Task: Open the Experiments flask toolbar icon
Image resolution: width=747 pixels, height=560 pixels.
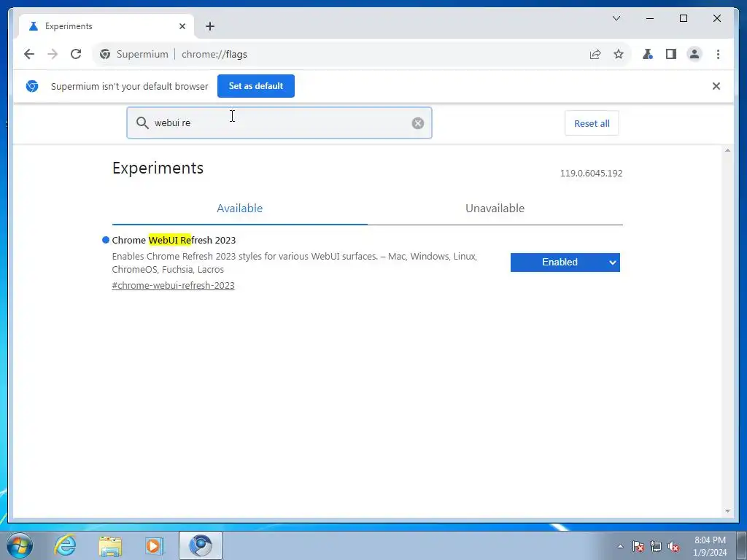Action: [648, 54]
